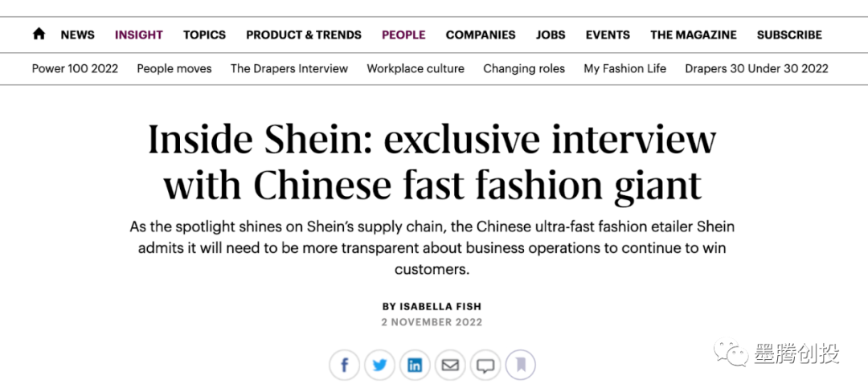The image size is (868, 392).
Task: Share article on Facebook
Action: point(345,365)
